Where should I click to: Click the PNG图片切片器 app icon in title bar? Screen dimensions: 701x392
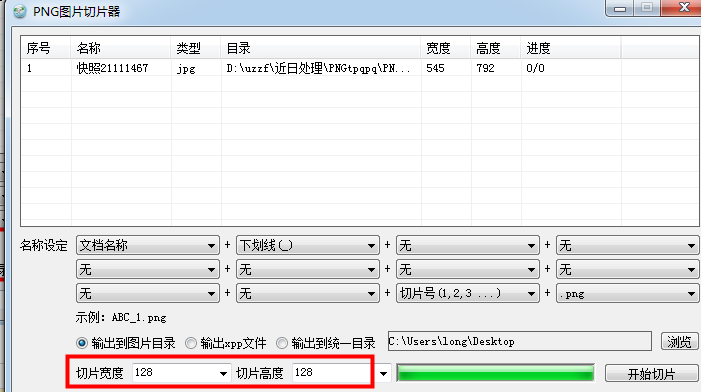[20, 11]
